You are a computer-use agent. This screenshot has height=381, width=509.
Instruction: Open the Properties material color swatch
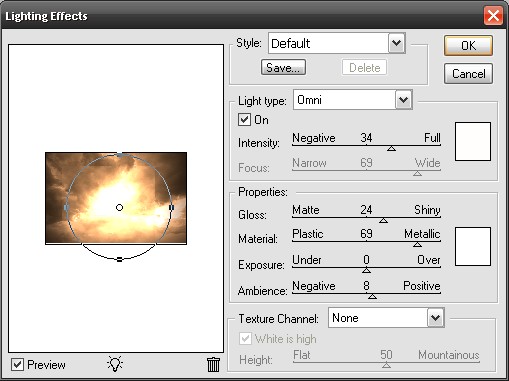[473, 247]
